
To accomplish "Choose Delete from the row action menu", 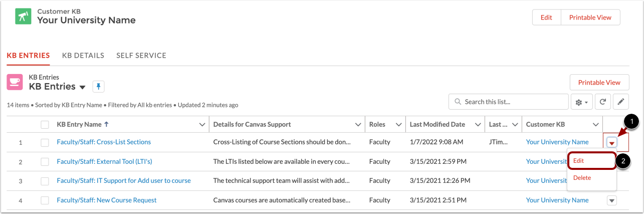I will (582, 178).
